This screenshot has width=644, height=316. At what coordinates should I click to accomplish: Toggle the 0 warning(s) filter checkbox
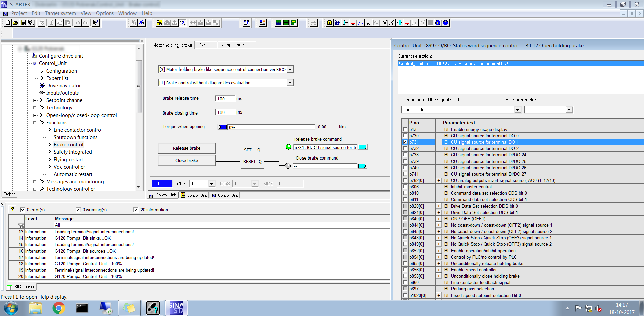[x=78, y=210]
